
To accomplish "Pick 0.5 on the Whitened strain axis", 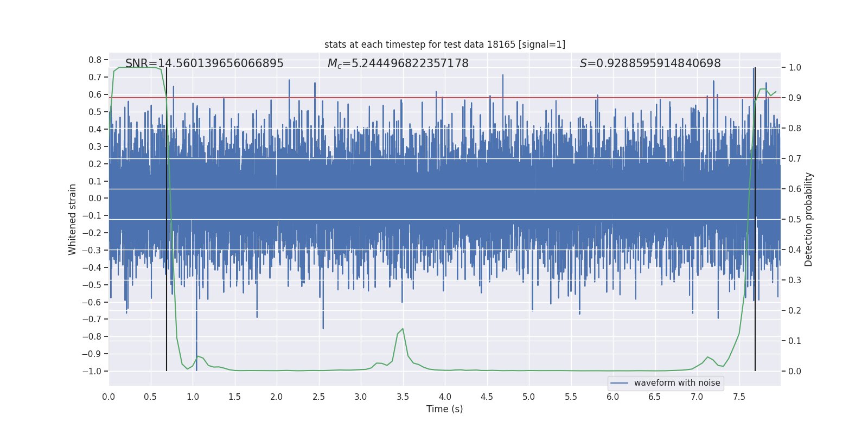I will click(95, 112).
